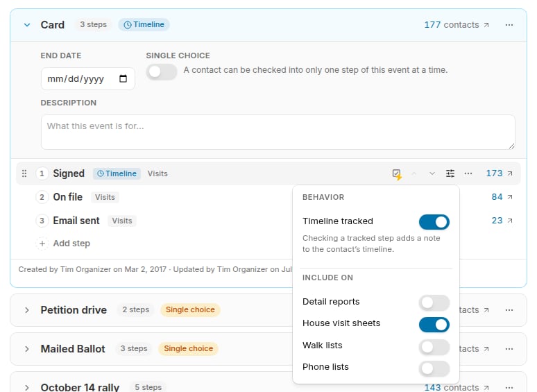The width and height of the screenshot is (537, 392).
Task: Select the Email sent step name
Action: point(76,221)
